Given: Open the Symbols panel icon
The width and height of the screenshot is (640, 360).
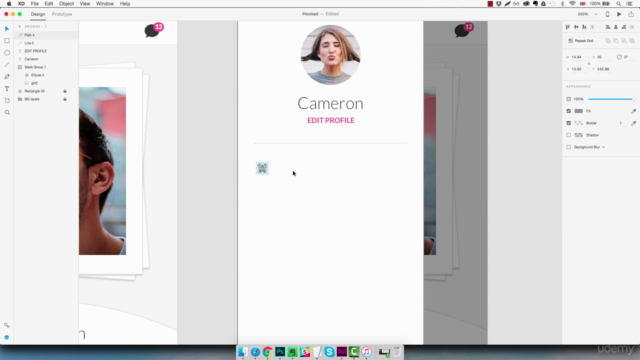Looking at the screenshot, I should 7,325.
